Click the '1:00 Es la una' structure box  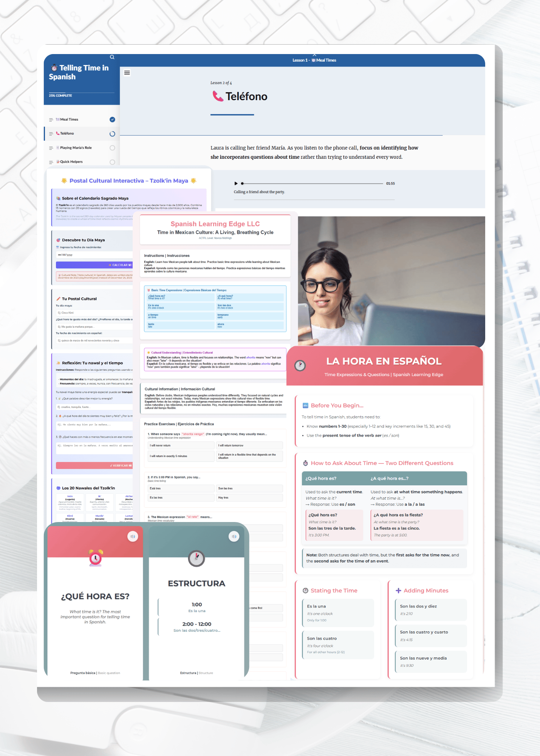click(197, 607)
